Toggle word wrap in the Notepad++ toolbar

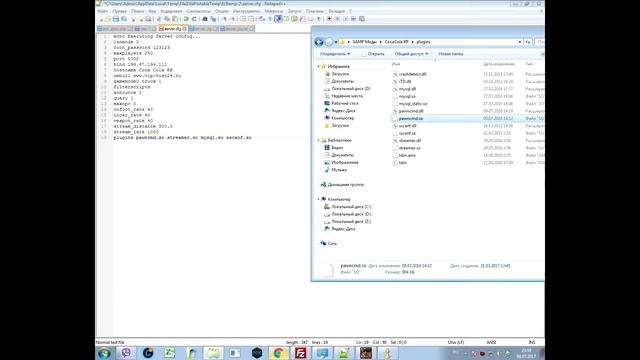point(262,19)
